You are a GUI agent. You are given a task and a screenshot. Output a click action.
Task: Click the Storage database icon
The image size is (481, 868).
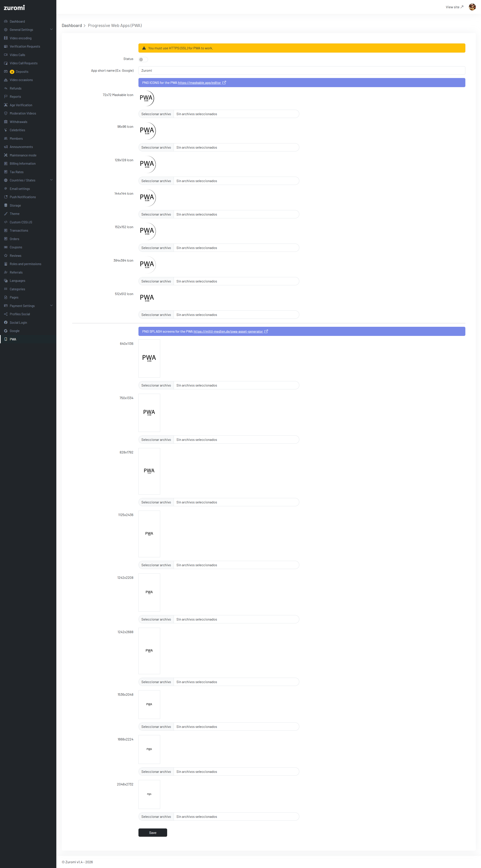click(6, 205)
